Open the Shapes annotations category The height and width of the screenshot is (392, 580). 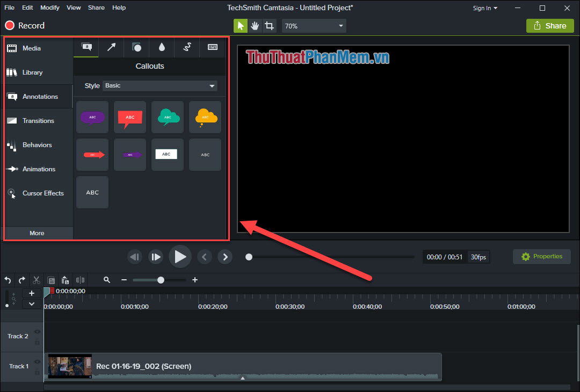pyautogui.click(x=136, y=47)
